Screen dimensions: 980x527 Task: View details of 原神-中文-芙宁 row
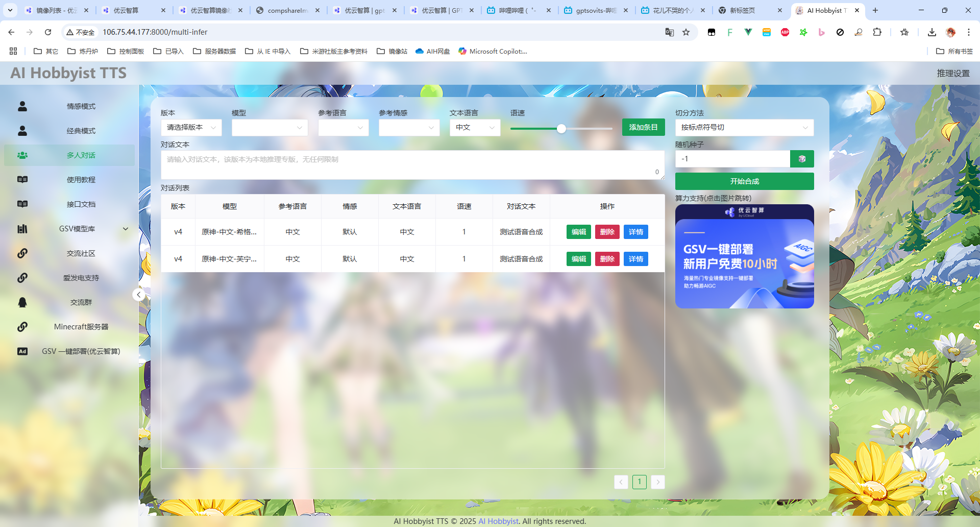pos(636,259)
